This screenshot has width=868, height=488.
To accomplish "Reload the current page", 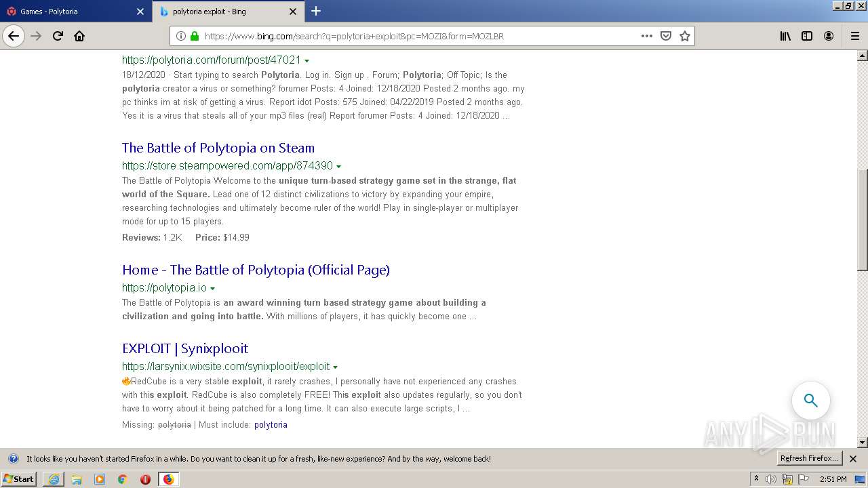I will click(x=58, y=36).
